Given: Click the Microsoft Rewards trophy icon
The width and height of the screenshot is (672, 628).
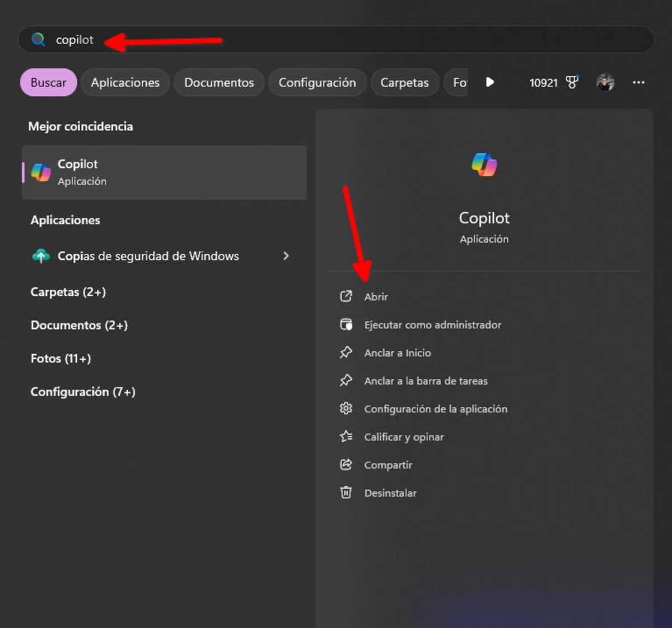Looking at the screenshot, I should [x=572, y=82].
